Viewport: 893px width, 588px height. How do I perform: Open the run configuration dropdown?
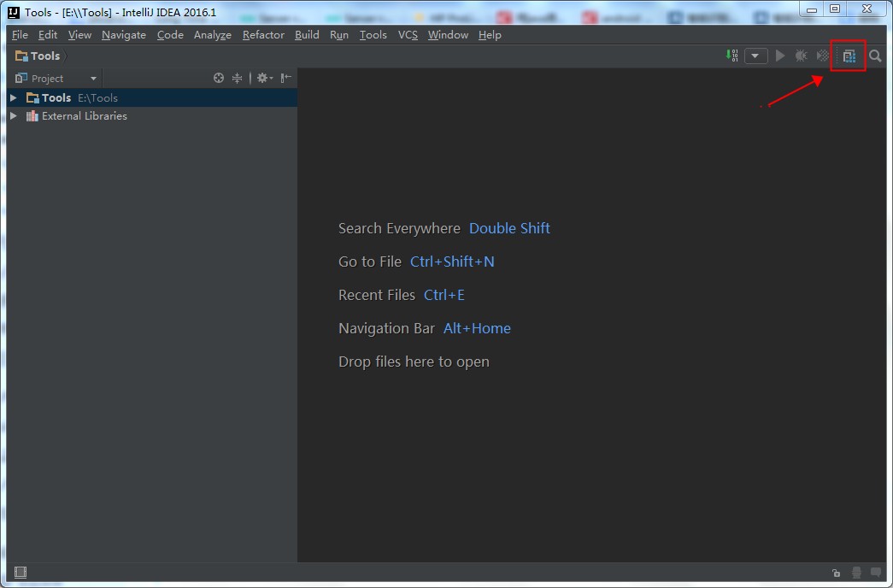[x=755, y=56]
